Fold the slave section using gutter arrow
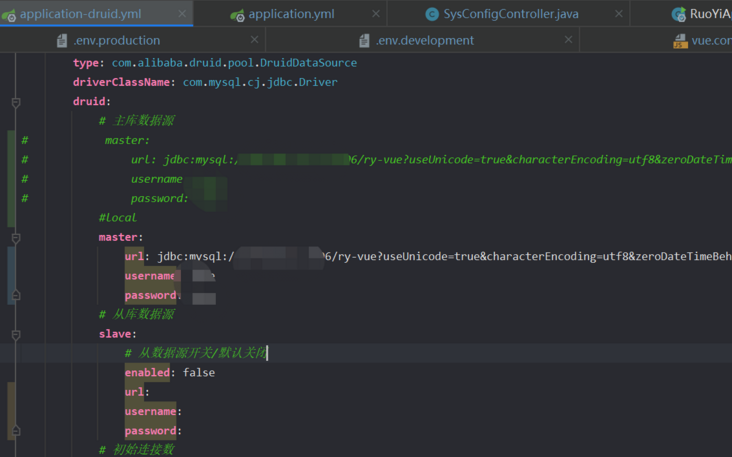The height and width of the screenshot is (457, 732). point(16,335)
